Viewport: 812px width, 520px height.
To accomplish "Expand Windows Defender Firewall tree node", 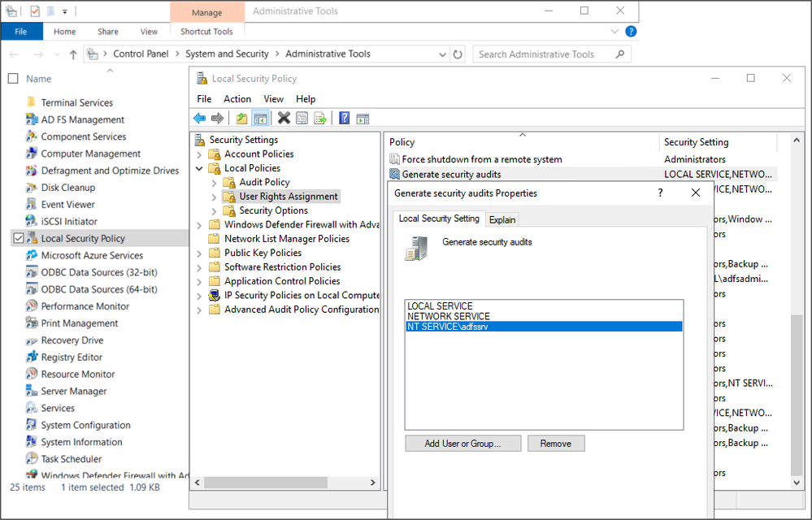I will point(199,225).
